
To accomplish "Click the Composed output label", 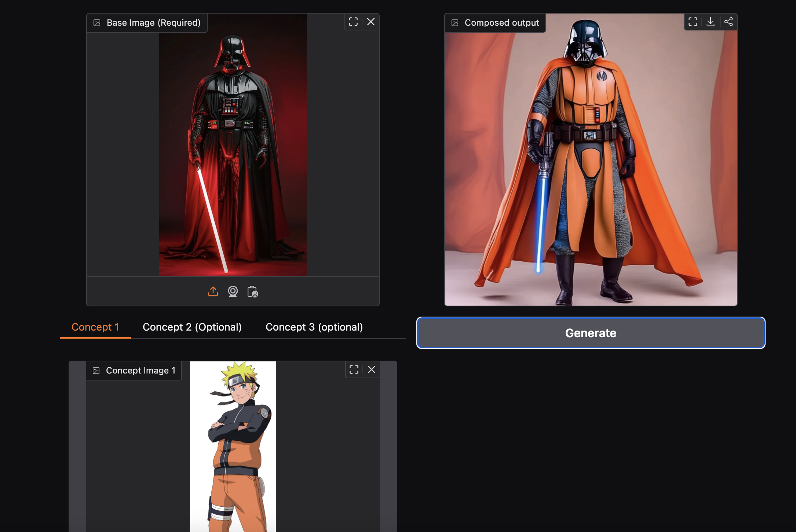I will click(501, 23).
